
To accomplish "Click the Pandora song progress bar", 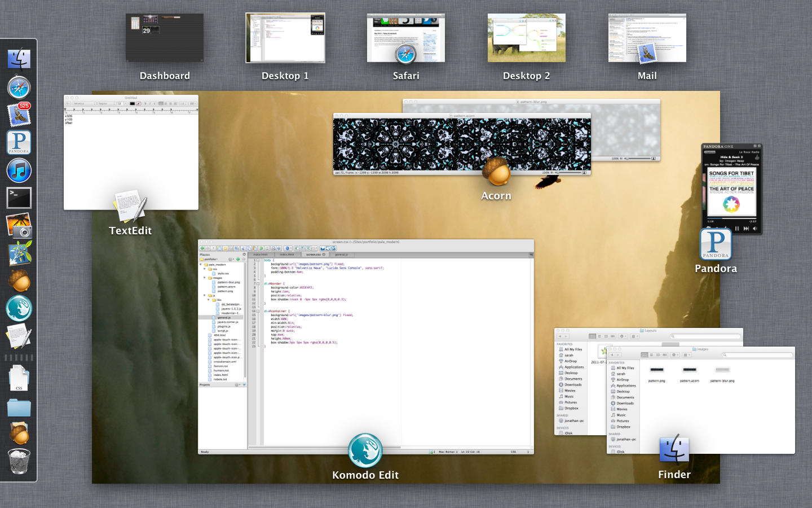I will tap(732, 218).
